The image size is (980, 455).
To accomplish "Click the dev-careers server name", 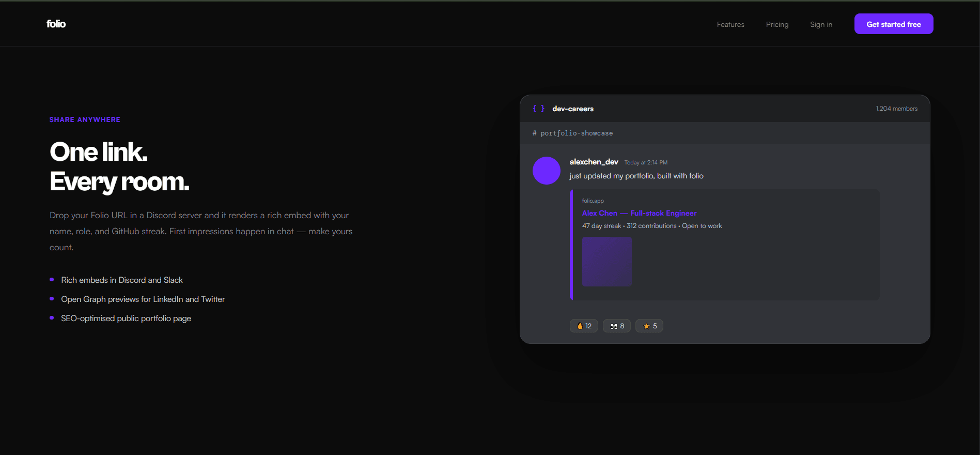I will 573,109.
